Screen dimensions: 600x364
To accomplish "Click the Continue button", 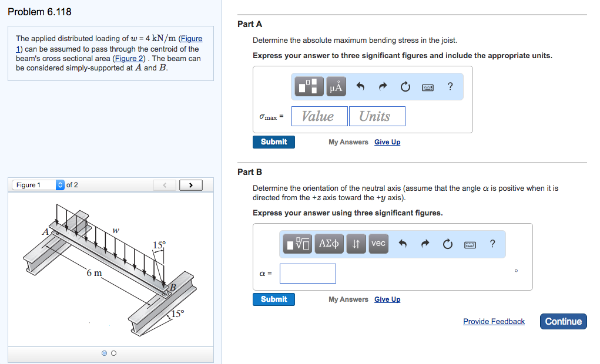I will (x=562, y=321).
